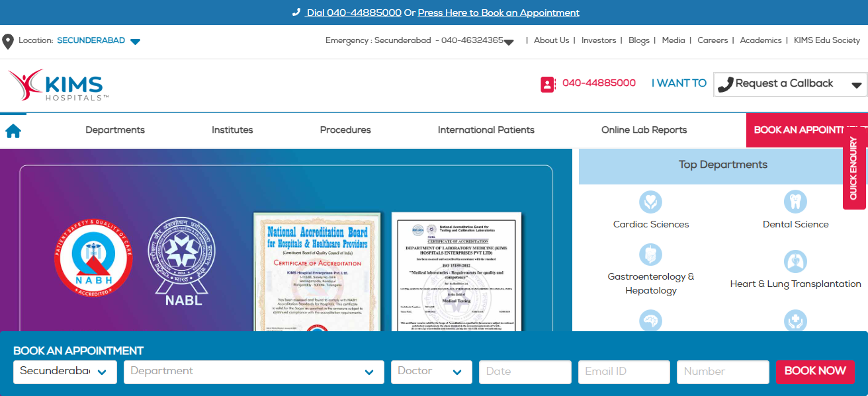Open the SECUNDERABAD location dropdown
This screenshot has width=868, height=396.
(x=99, y=41)
